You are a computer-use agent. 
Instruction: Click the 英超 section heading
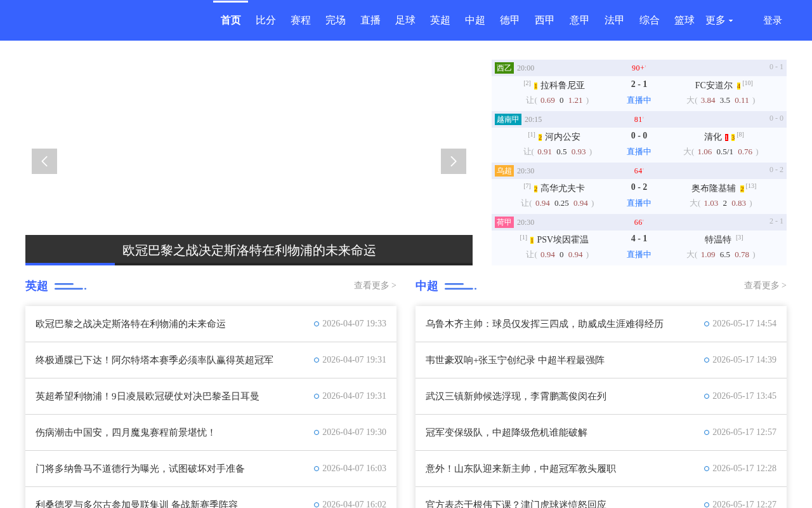coord(37,286)
